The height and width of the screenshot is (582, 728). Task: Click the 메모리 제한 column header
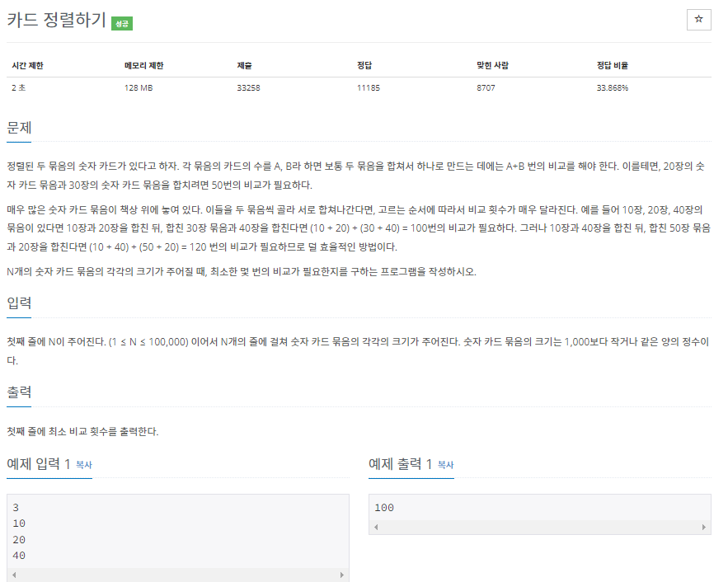(x=144, y=65)
